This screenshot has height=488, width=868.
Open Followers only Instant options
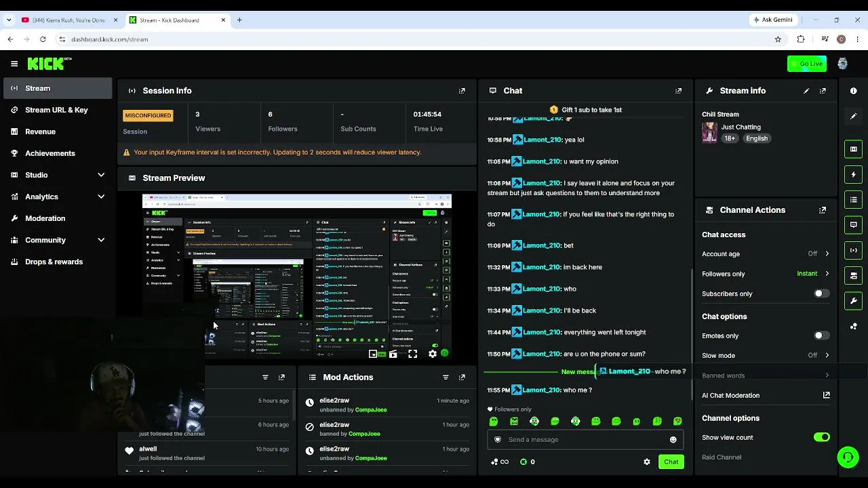(x=766, y=274)
